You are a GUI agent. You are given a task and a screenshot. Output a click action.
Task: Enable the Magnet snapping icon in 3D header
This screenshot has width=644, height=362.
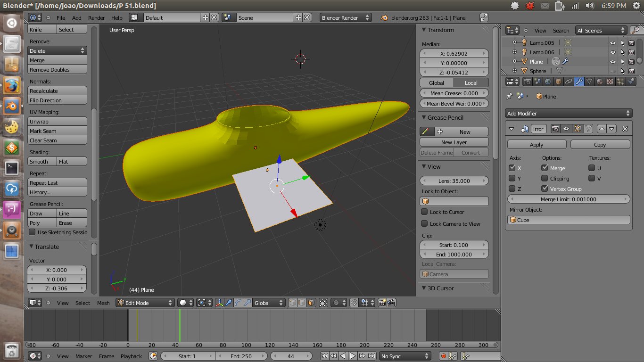coord(354,303)
